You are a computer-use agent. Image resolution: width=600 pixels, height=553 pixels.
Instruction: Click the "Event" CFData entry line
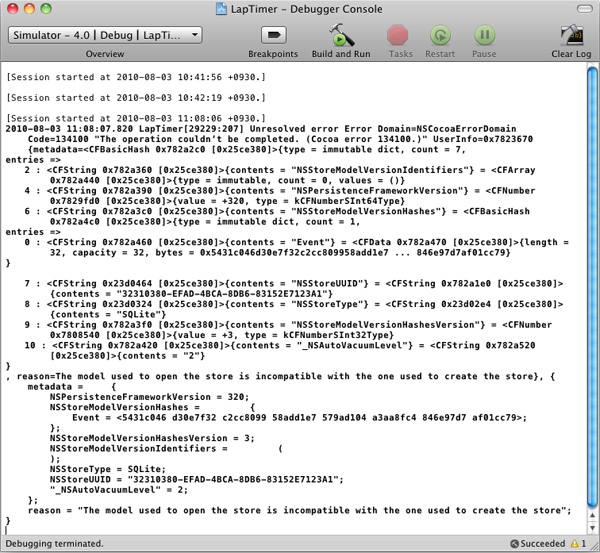pyautogui.click(x=297, y=243)
